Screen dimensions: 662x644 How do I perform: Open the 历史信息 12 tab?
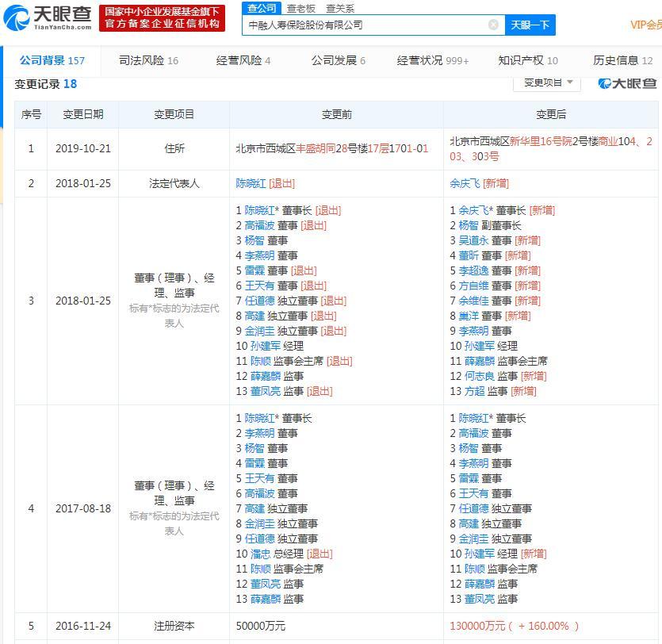pos(622,61)
